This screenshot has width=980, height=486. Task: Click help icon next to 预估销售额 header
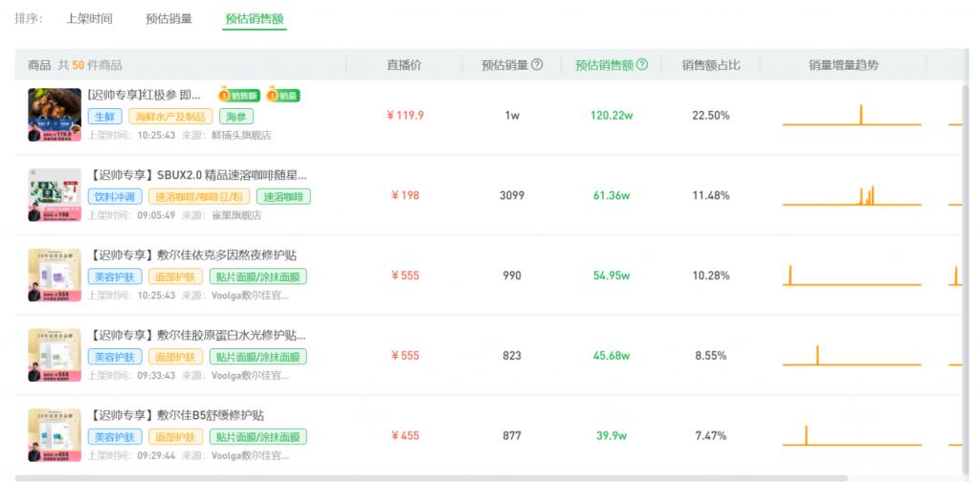tap(642, 64)
